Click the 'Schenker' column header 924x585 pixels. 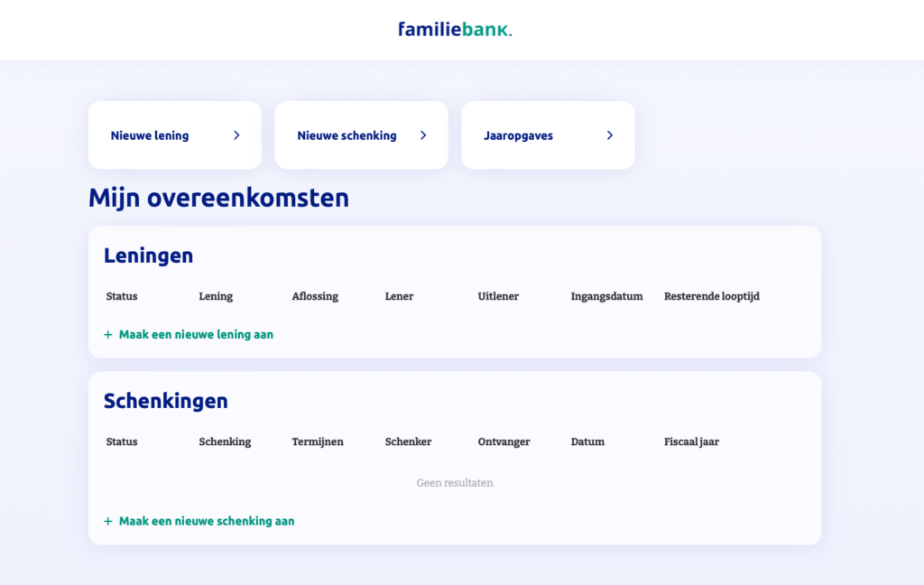pos(409,441)
